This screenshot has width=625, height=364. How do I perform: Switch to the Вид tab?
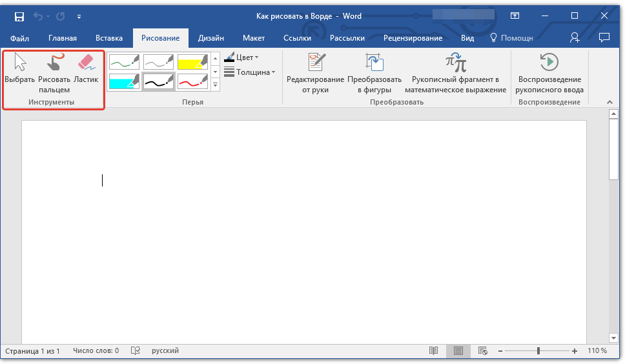tap(467, 38)
